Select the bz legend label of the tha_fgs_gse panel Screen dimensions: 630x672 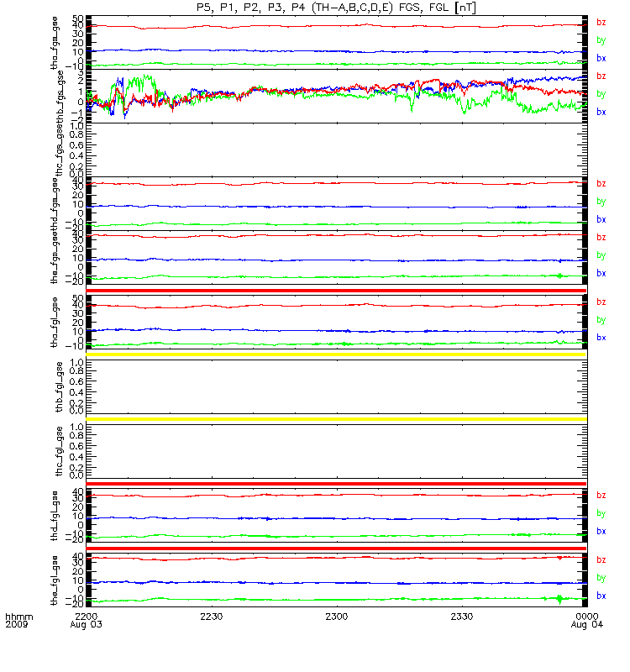pos(601,23)
